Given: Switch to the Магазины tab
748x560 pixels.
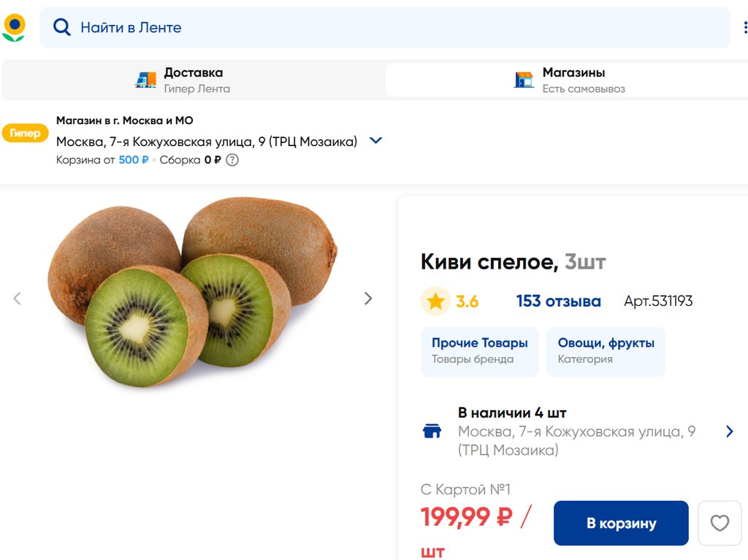Looking at the screenshot, I should tap(573, 80).
